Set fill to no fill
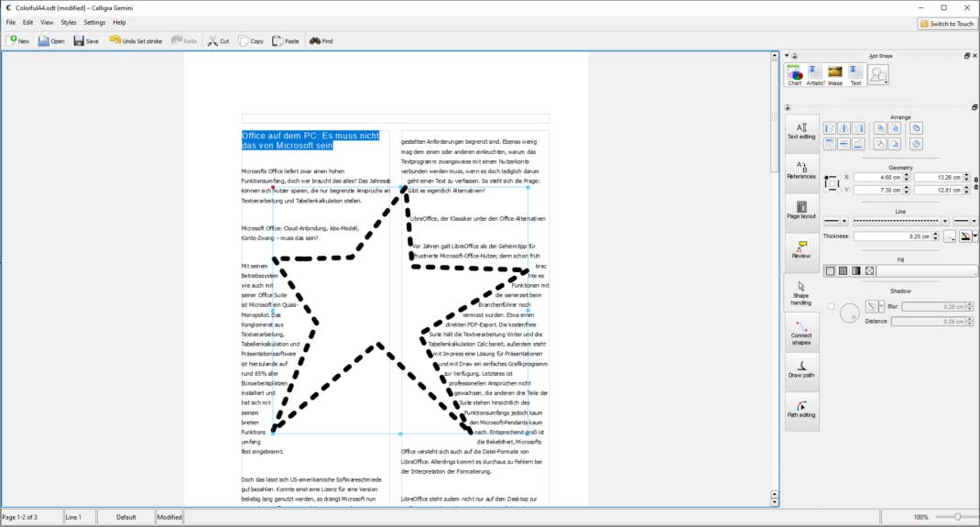Viewport: 980px width, 527px height. pos(830,270)
